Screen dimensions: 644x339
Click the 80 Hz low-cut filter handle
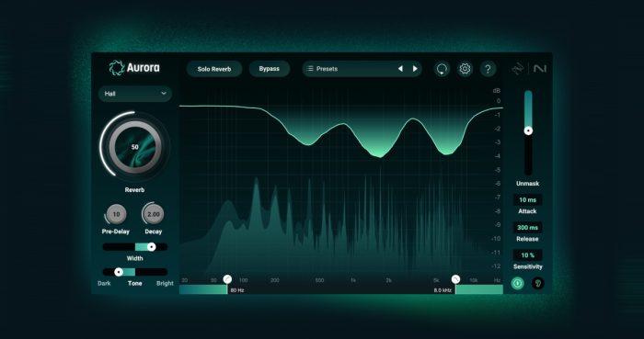click(x=227, y=279)
